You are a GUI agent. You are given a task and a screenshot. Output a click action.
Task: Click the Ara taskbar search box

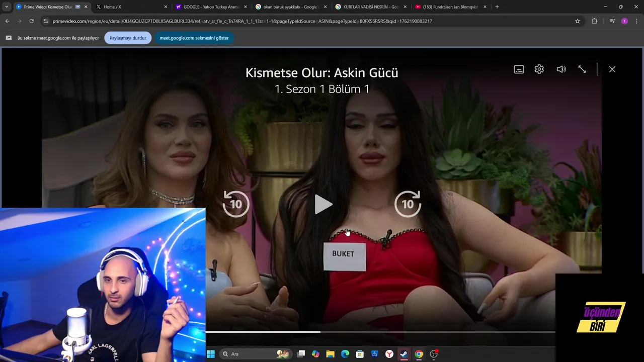pyautogui.click(x=256, y=354)
